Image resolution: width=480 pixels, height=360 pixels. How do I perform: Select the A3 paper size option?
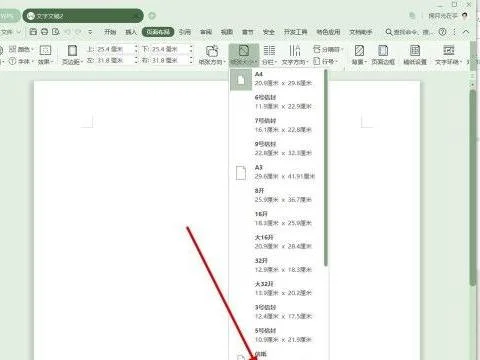[x=277, y=172]
